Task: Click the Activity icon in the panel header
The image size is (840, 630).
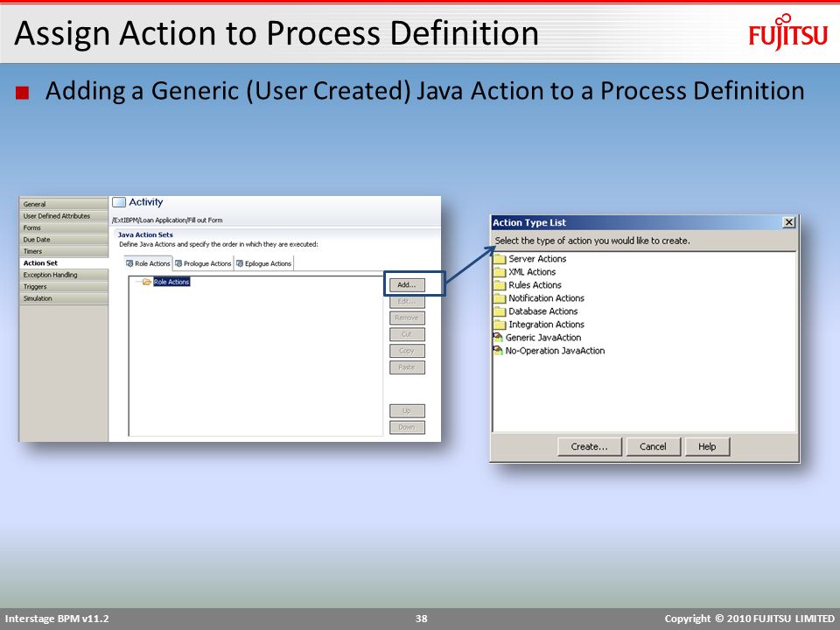Action: pos(118,202)
